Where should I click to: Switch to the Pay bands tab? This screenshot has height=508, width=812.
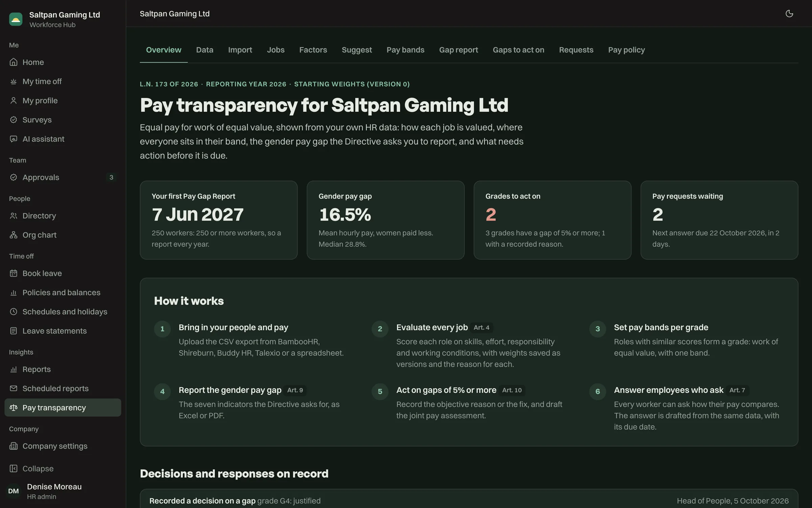click(405, 50)
